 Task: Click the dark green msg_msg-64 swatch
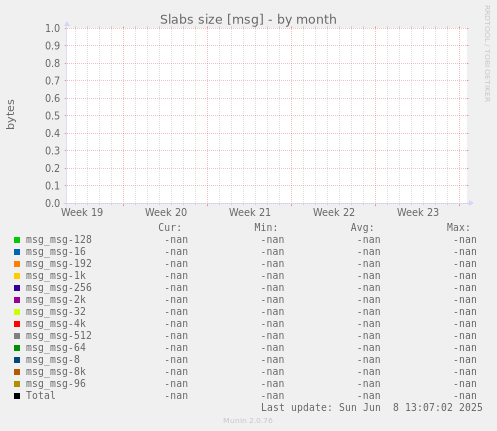[17, 348]
